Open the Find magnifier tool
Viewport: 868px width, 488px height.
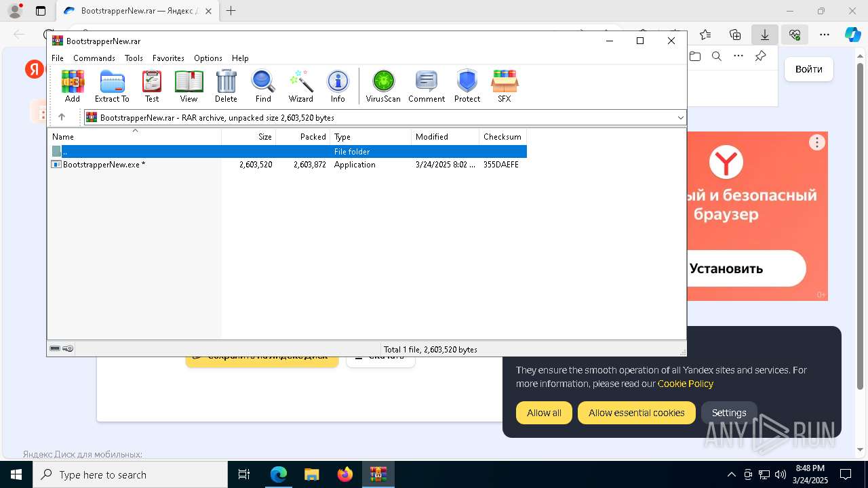click(x=263, y=86)
